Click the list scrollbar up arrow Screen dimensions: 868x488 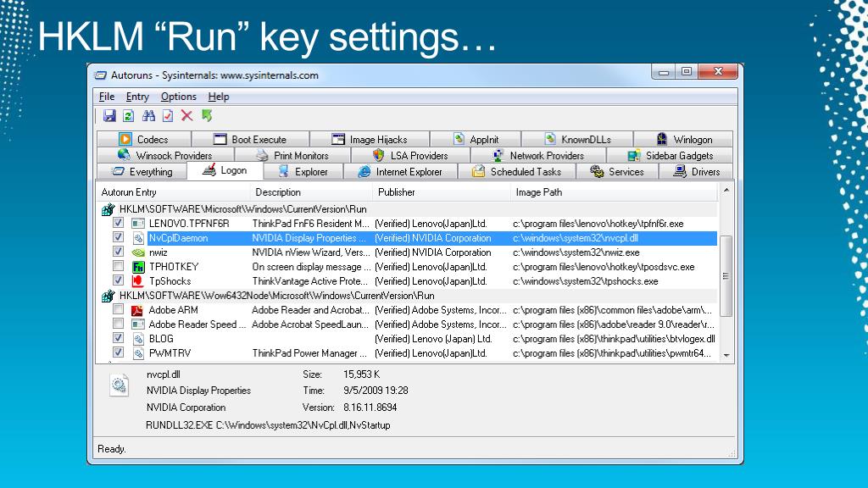[726, 191]
